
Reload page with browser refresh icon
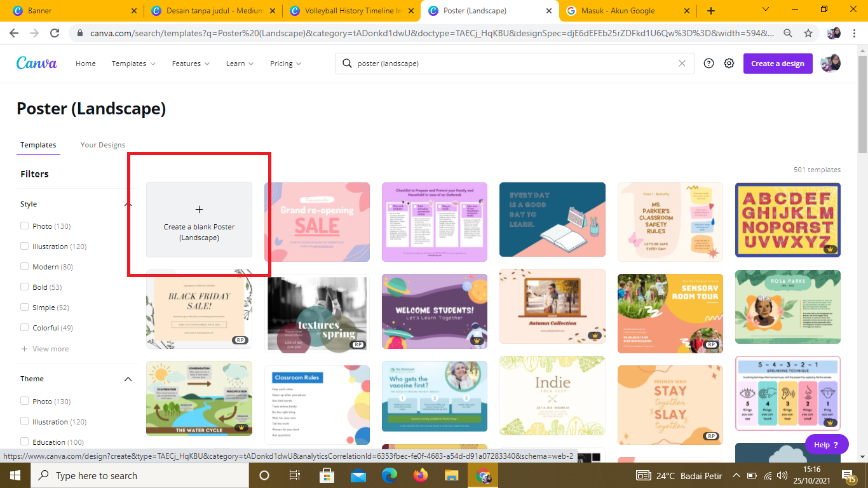(55, 33)
